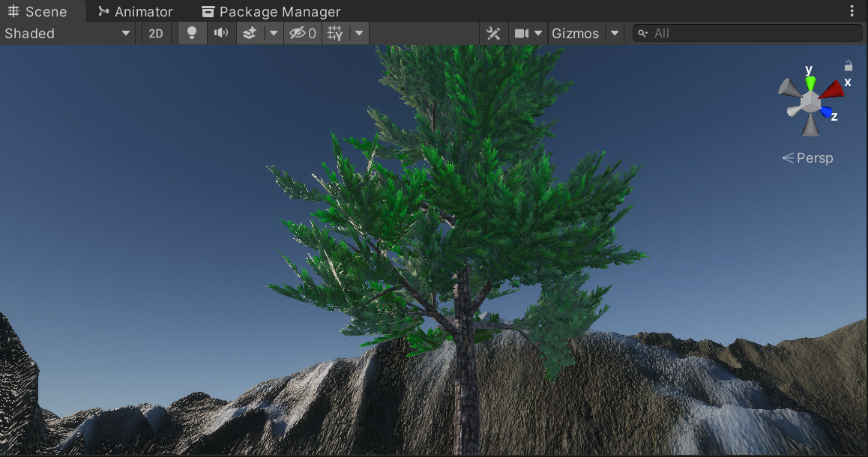Open the component editor tools icon
This screenshot has height=457, width=868.
(492, 33)
